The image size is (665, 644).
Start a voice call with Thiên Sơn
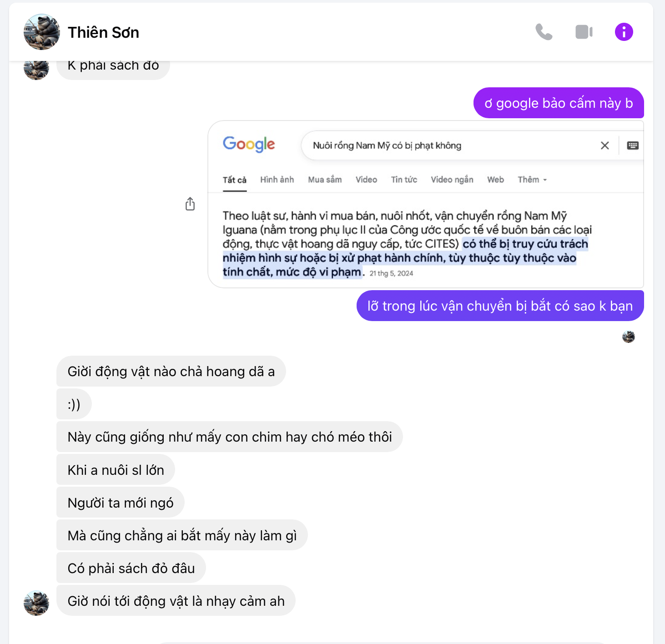point(544,32)
